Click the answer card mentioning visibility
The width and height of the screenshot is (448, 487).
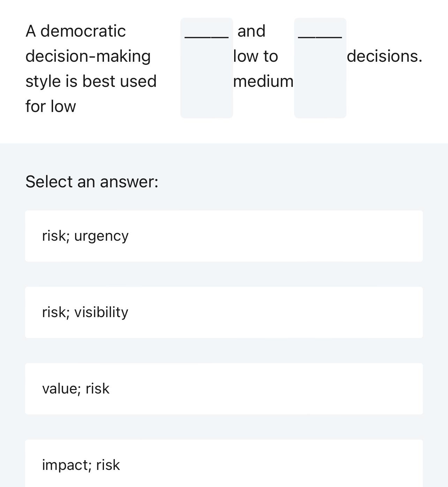[223, 312]
